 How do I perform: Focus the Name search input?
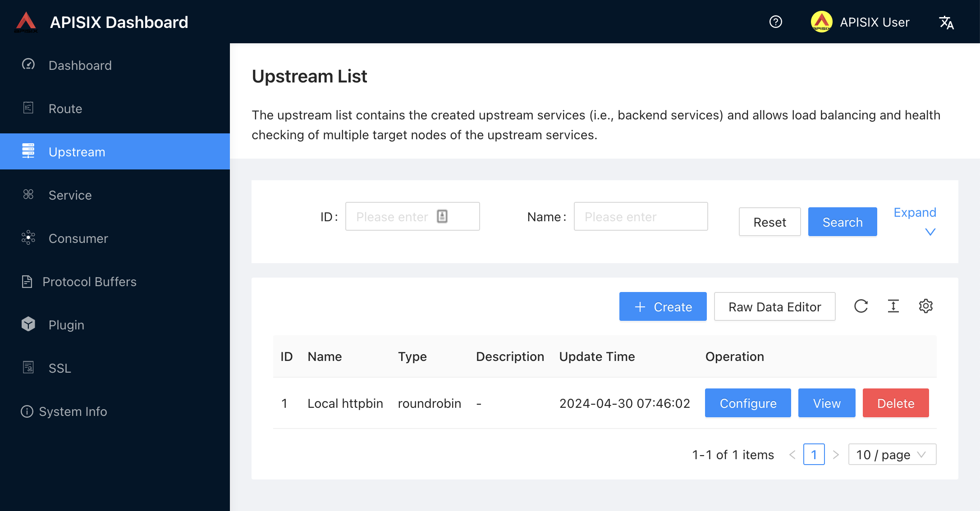pyautogui.click(x=640, y=217)
